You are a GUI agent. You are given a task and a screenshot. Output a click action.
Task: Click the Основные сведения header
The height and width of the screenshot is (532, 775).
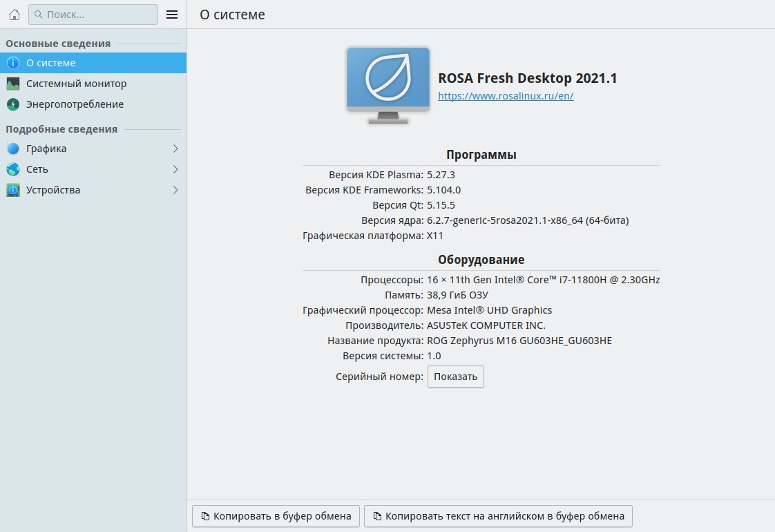58,44
